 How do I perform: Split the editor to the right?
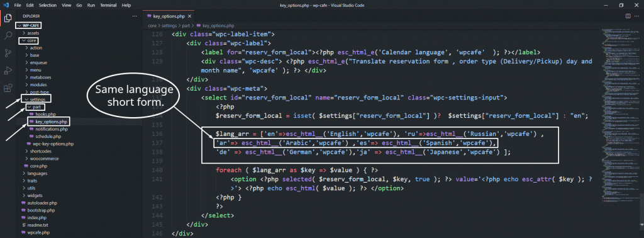coord(627,16)
